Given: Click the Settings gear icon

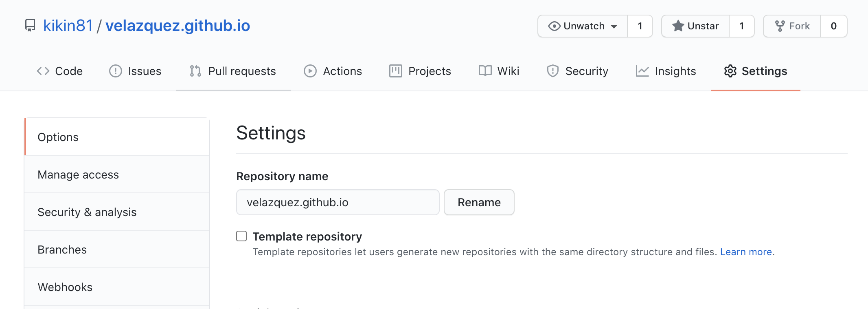Looking at the screenshot, I should click(730, 71).
